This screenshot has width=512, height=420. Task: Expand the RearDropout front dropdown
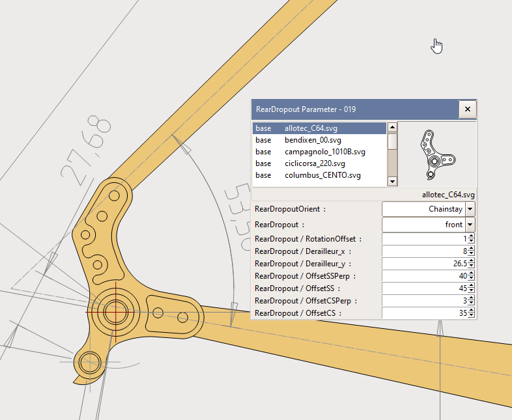tap(470, 225)
